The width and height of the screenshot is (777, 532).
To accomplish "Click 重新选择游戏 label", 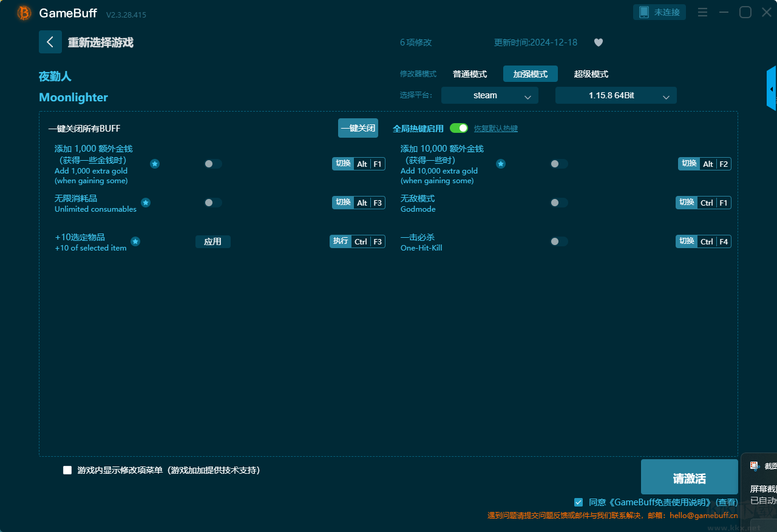I will [x=101, y=42].
